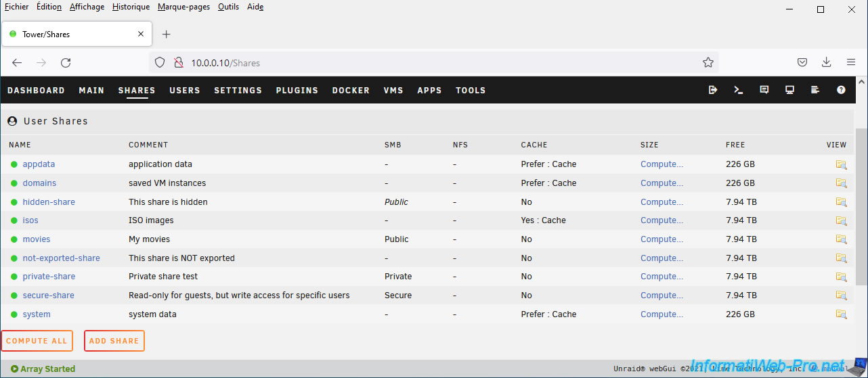Viewport: 868px width, 378px height.
Task: Bookmark this page with star icon
Action: 708,62
